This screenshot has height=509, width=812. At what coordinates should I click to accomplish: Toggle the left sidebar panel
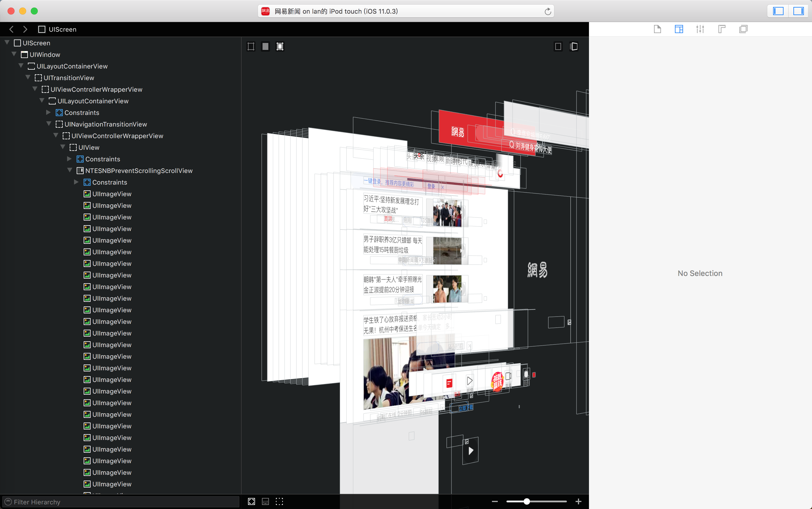(x=778, y=11)
